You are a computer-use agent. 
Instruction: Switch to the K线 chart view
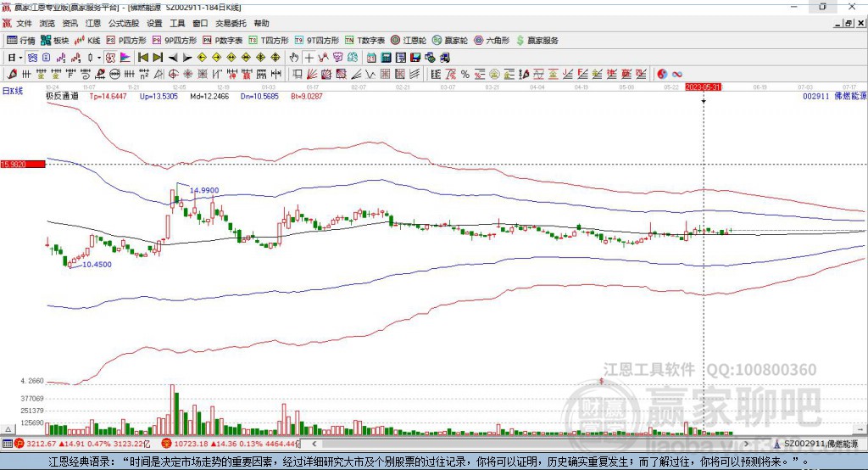[87, 41]
